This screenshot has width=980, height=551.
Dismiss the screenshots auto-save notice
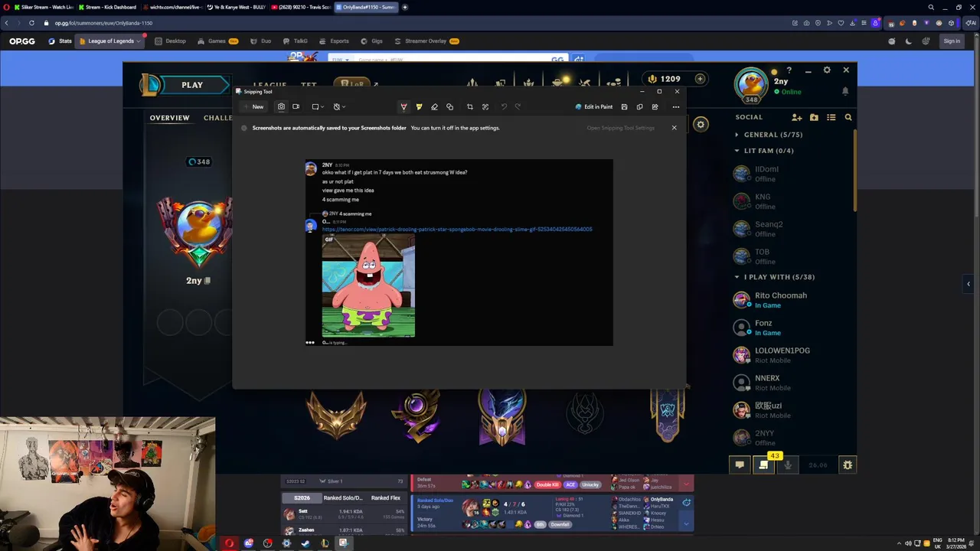pyautogui.click(x=674, y=128)
